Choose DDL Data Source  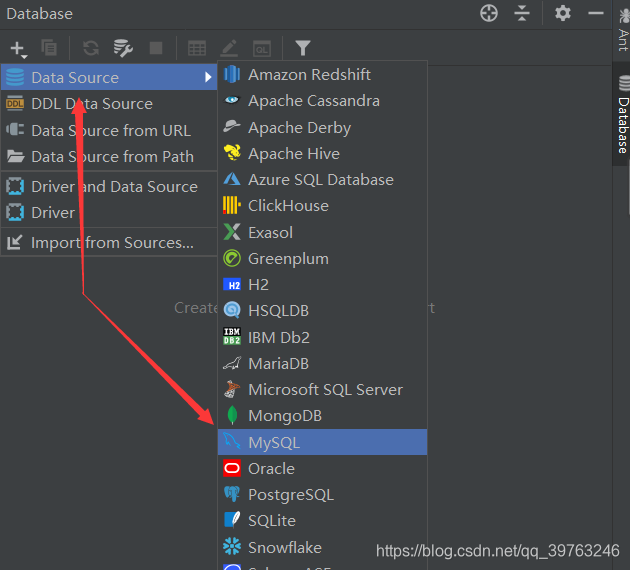[109, 104]
